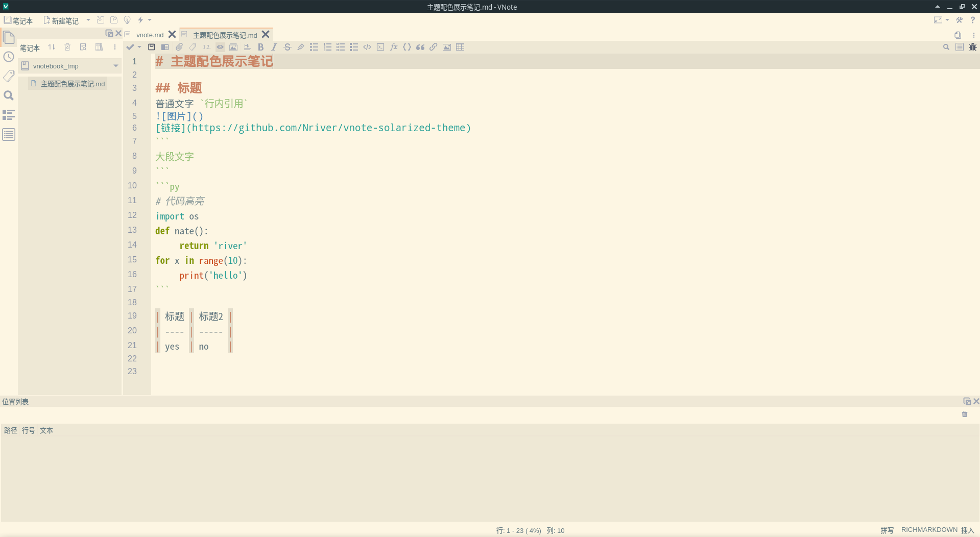Screen dimensions: 980x537
Task: Expand the lightning bolt dropdown arrow
Action: 150,20
